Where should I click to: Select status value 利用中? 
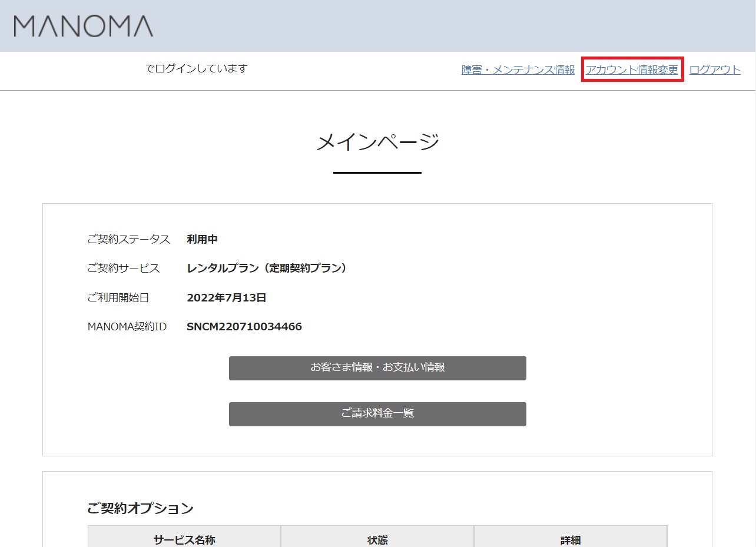click(x=202, y=239)
